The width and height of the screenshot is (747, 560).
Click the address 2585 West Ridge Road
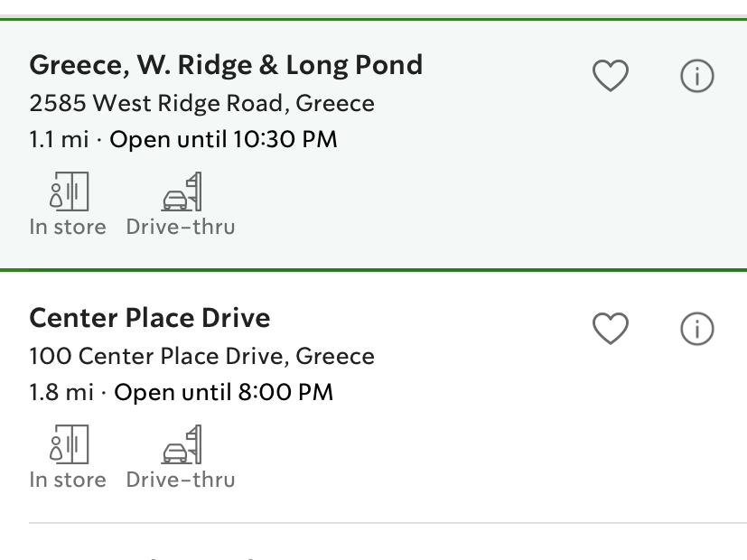click(x=202, y=103)
